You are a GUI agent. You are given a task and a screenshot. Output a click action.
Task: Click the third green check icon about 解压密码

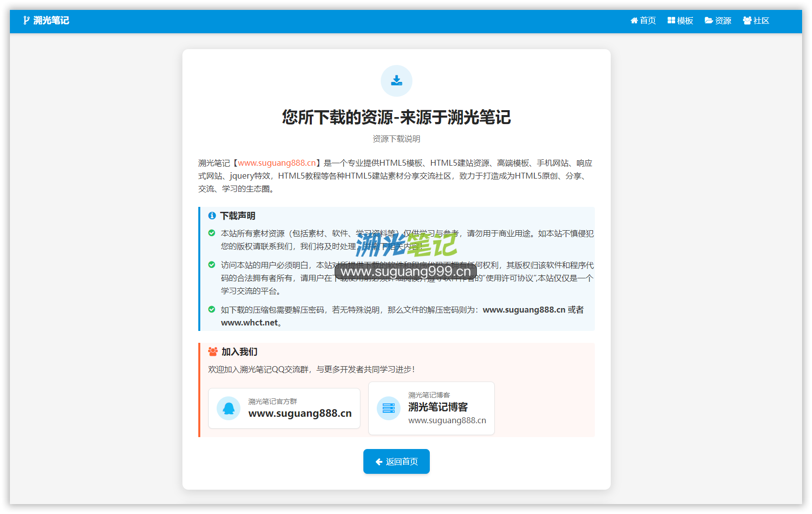[212, 310]
